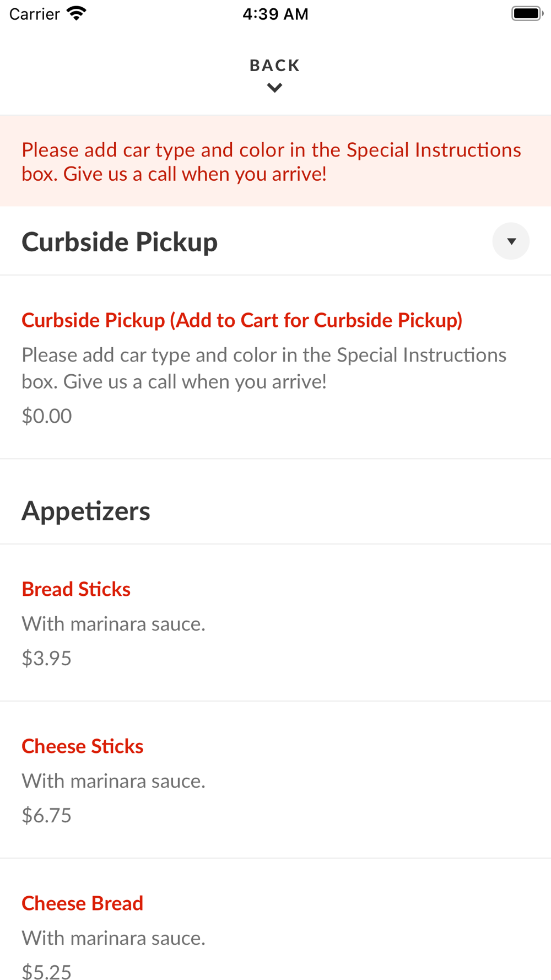Click the down chevron under BACK

click(274, 88)
